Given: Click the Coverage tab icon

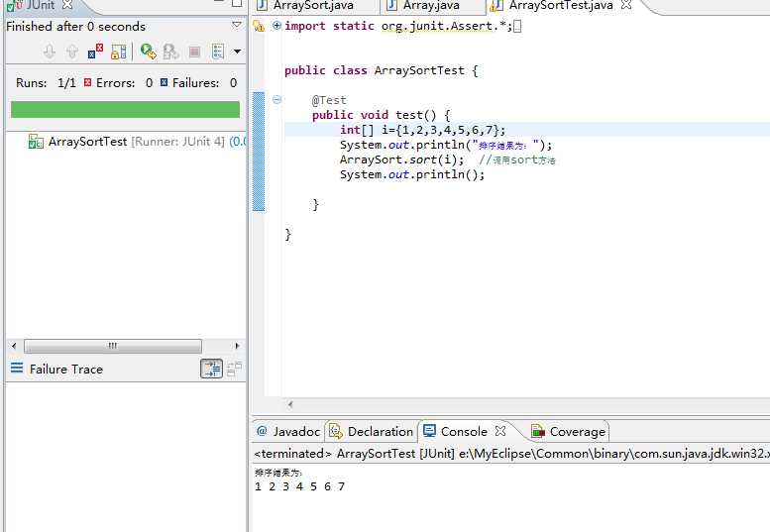Looking at the screenshot, I should click(538, 431).
